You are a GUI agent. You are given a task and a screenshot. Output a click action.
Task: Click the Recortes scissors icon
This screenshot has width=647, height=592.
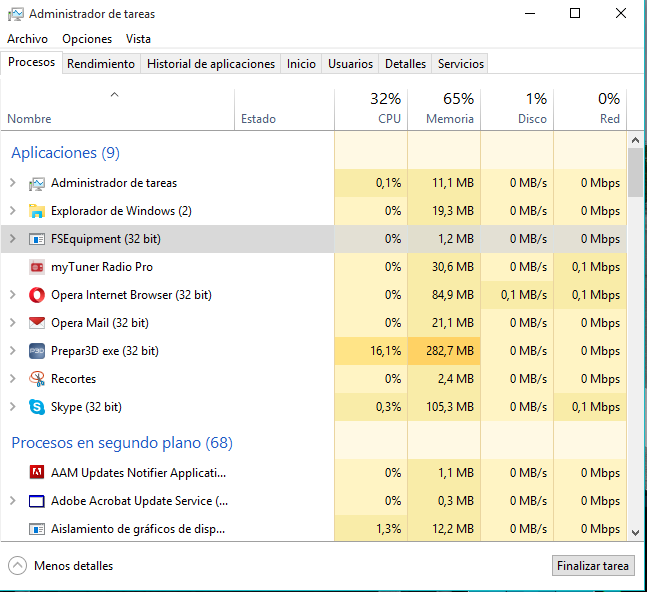point(37,379)
